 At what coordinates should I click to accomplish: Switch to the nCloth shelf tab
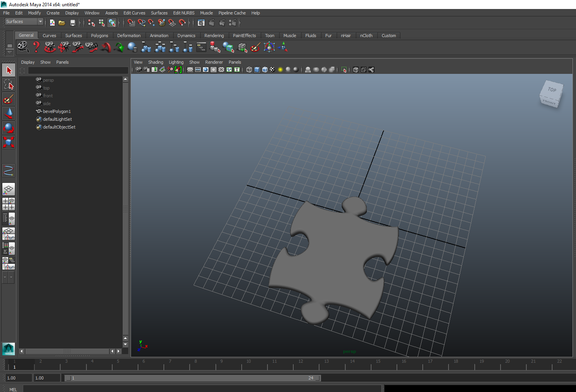pyautogui.click(x=366, y=36)
